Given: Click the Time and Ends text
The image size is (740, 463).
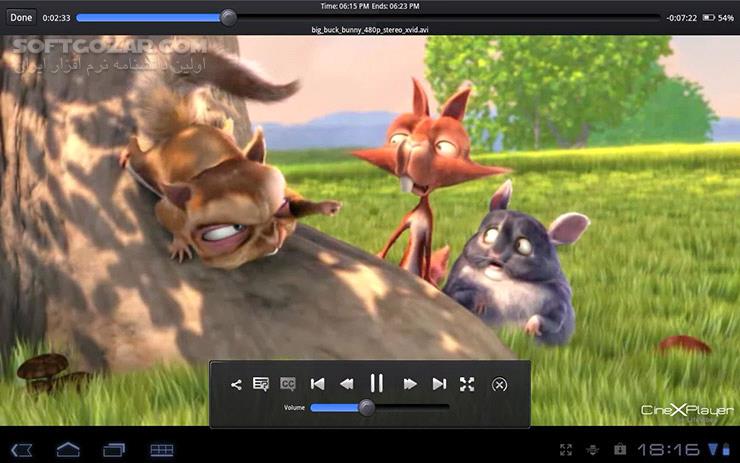Looking at the screenshot, I should (x=370, y=6).
